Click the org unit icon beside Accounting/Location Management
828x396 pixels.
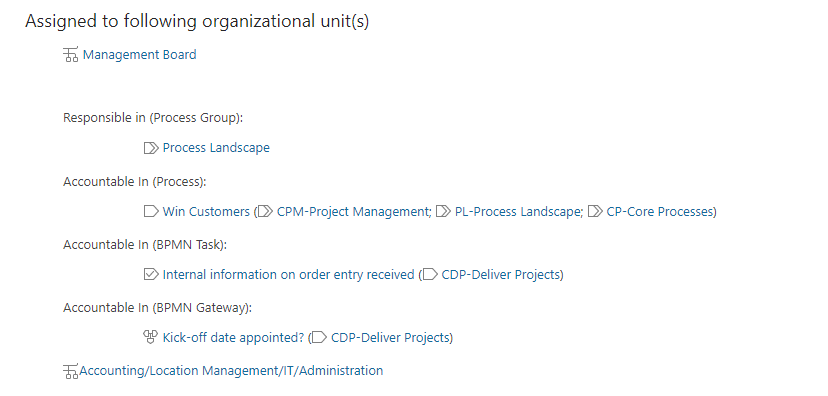tap(70, 371)
